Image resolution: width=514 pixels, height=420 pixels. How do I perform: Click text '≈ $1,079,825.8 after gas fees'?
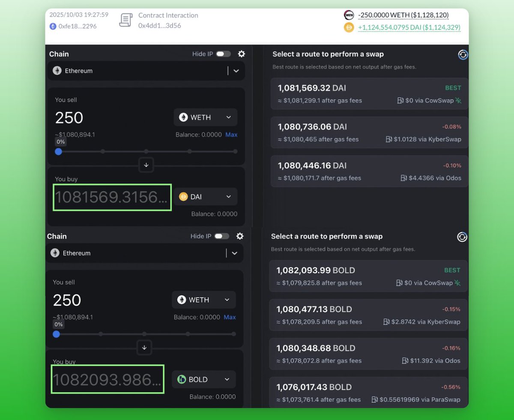point(319,283)
